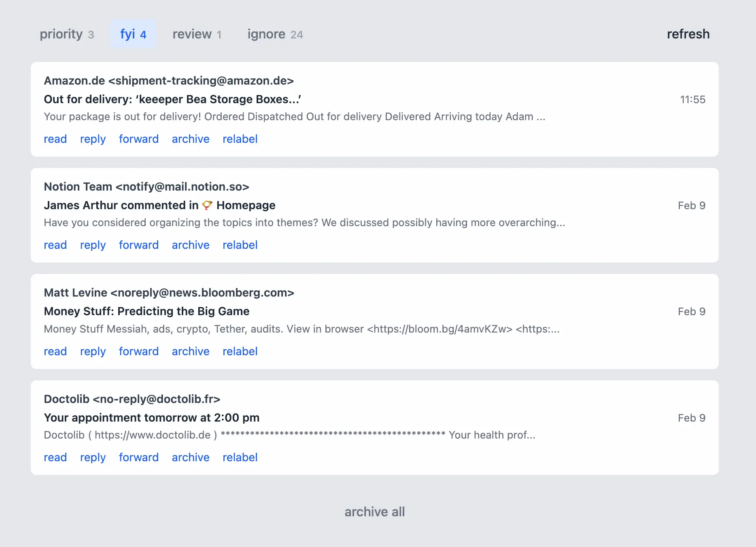Relabel the Doctolib reminder email
756x547 pixels.
(x=240, y=457)
